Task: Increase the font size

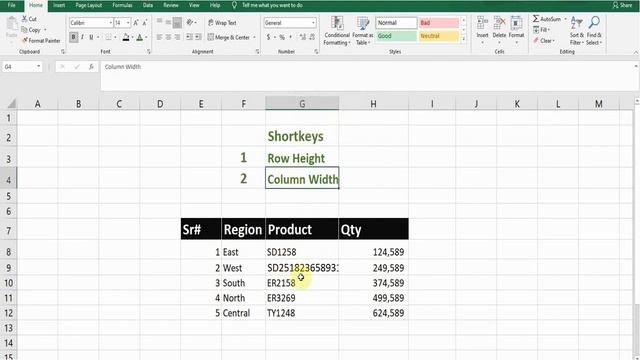Action: [x=136, y=23]
